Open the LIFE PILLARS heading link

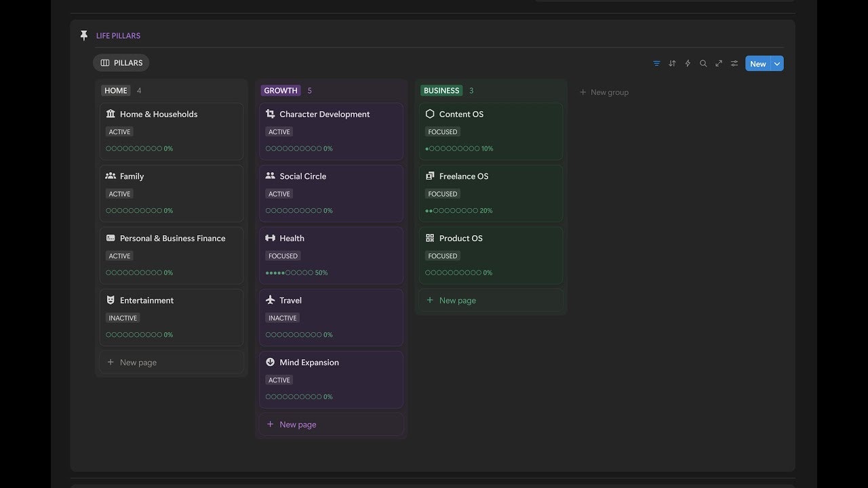click(x=118, y=36)
